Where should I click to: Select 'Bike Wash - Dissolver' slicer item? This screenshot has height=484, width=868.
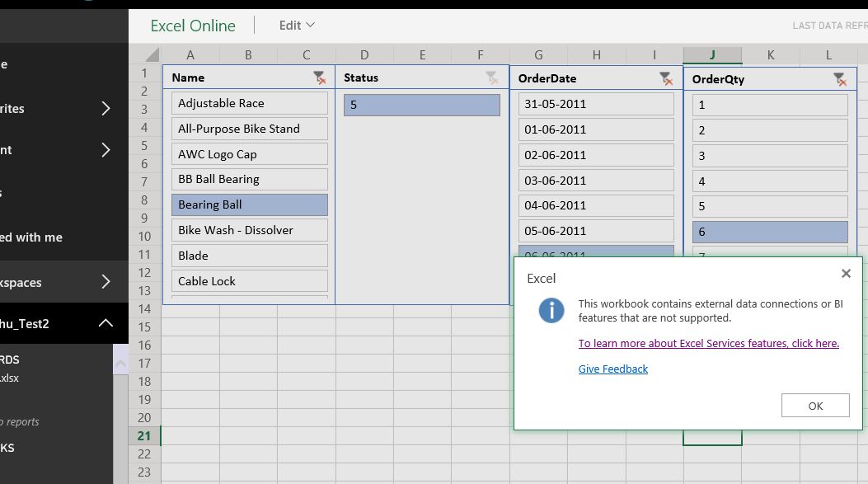[x=250, y=230]
